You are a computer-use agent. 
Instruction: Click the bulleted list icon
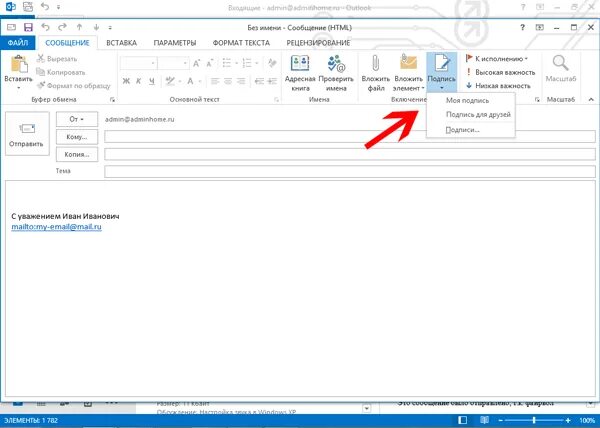tap(227, 63)
